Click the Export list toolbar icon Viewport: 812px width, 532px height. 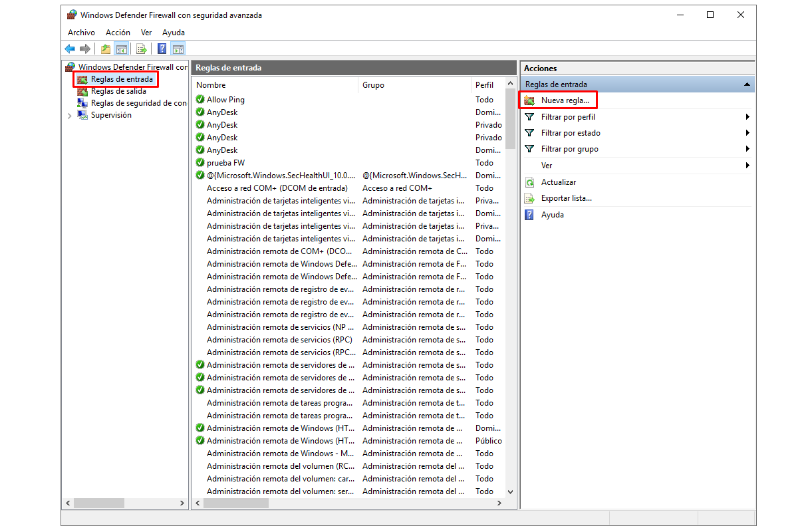pyautogui.click(x=141, y=49)
